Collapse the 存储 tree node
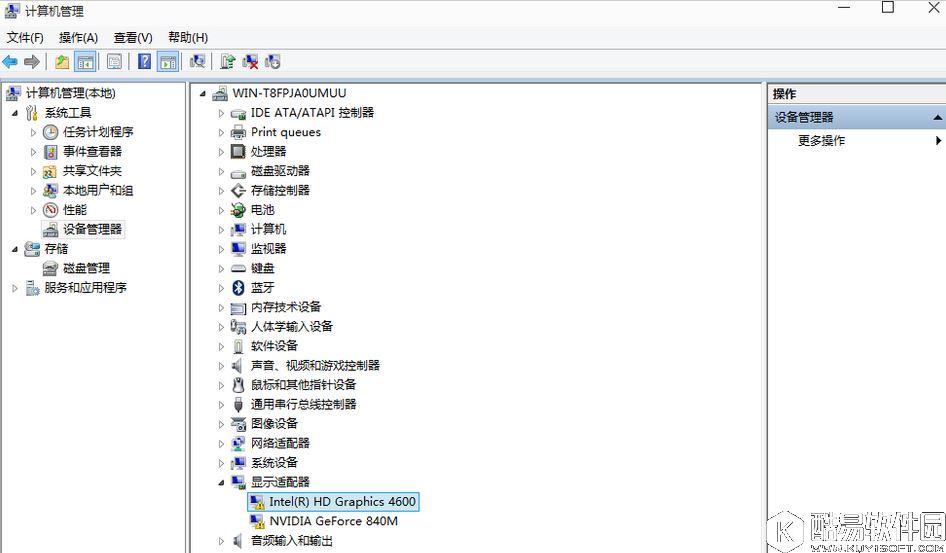The width and height of the screenshot is (946, 553). [15, 249]
